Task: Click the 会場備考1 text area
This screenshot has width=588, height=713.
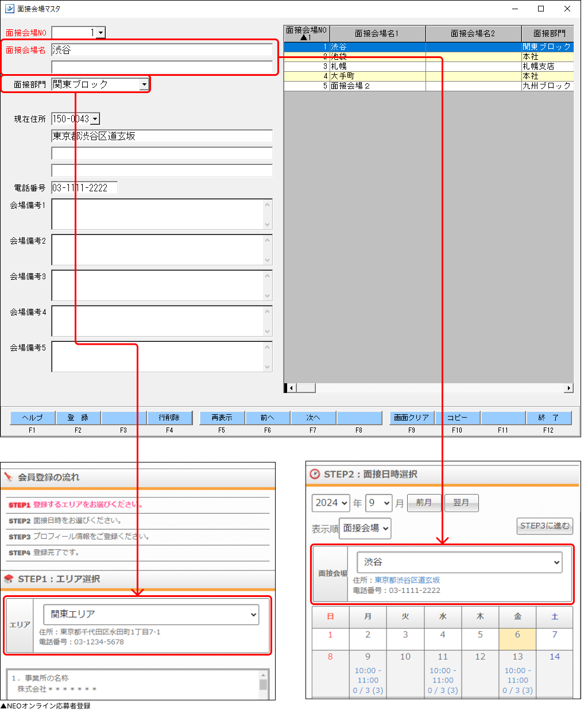Action: (162, 214)
